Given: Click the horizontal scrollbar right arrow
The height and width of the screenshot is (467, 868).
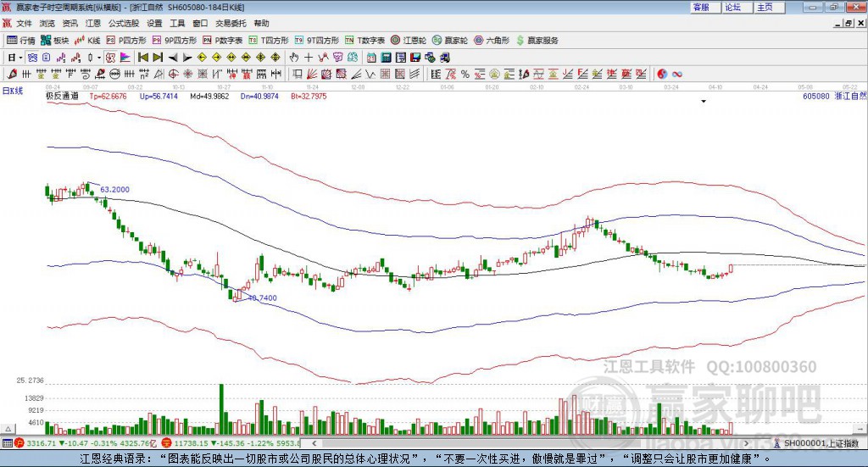Looking at the screenshot, I should (x=746, y=443).
